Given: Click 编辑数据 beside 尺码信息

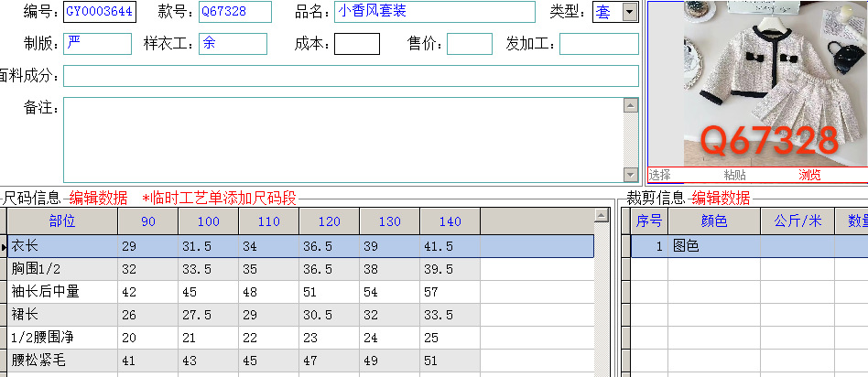Looking at the screenshot, I should (x=99, y=198).
